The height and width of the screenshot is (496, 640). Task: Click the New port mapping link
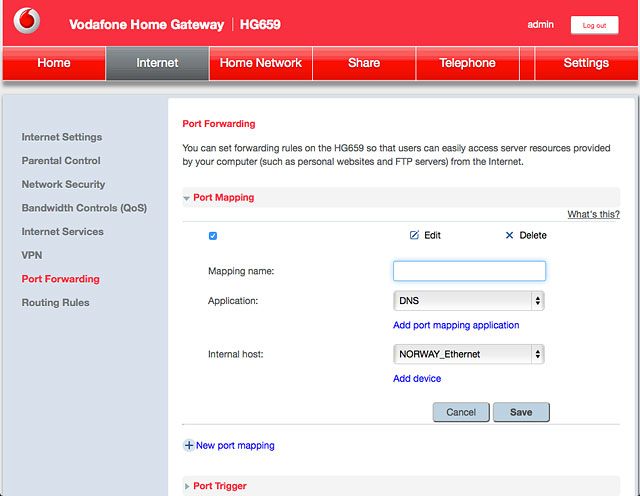[x=235, y=445]
